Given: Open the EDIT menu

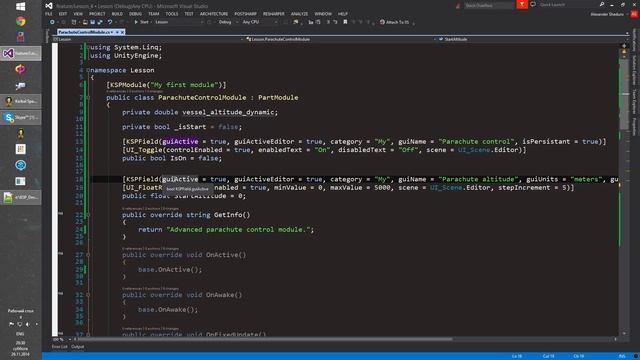Looking at the screenshot, I should [x=62, y=14].
